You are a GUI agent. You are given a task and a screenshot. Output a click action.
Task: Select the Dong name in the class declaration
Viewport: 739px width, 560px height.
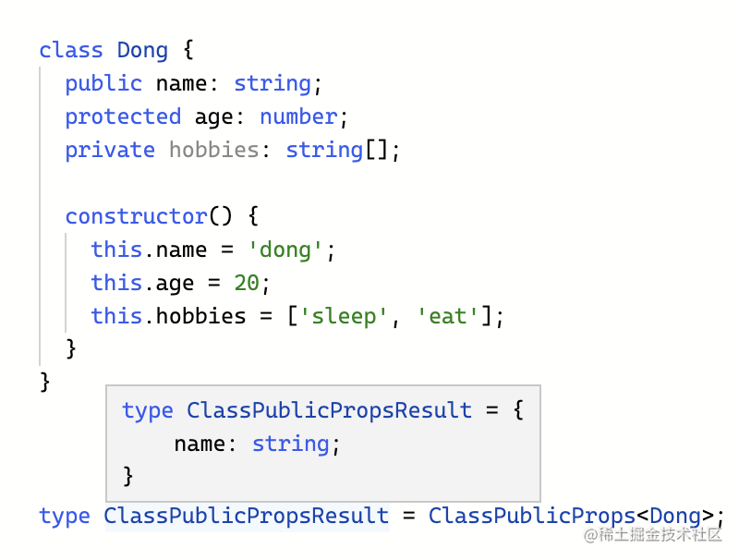[142, 50]
